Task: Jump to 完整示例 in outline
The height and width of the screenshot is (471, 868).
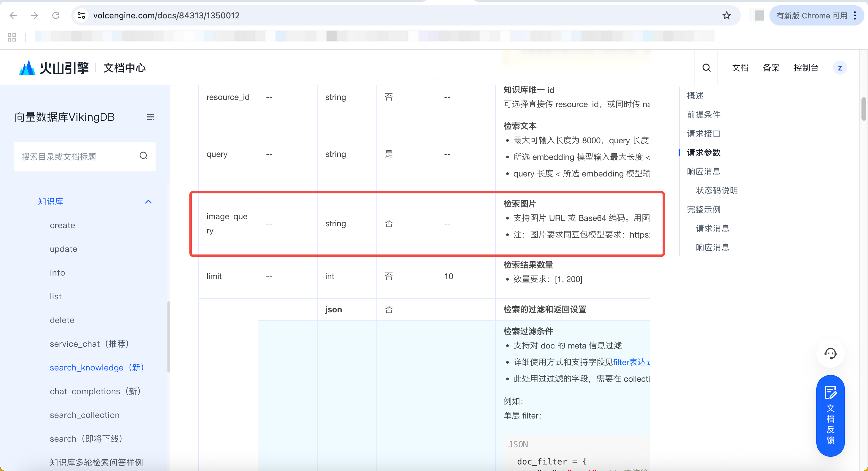Action: [x=704, y=210]
